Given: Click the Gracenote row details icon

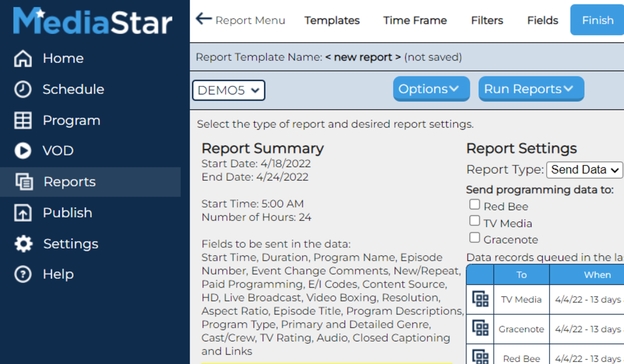Looking at the screenshot, I should (x=480, y=329).
